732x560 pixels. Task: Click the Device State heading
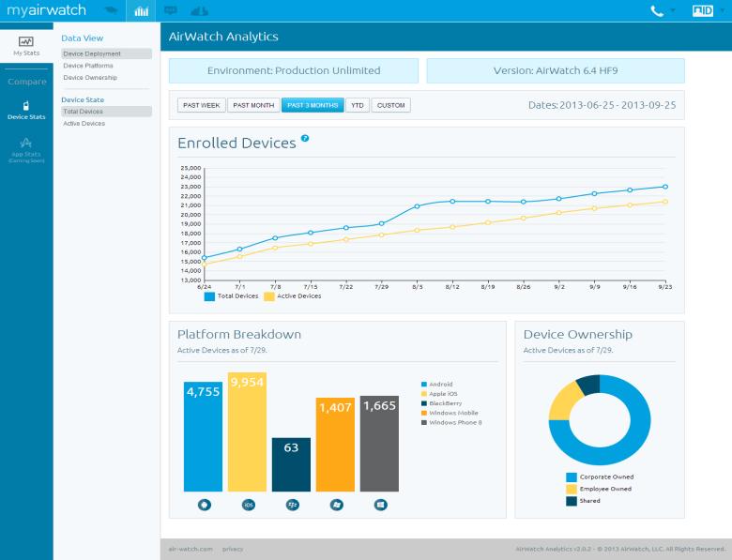tap(83, 99)
